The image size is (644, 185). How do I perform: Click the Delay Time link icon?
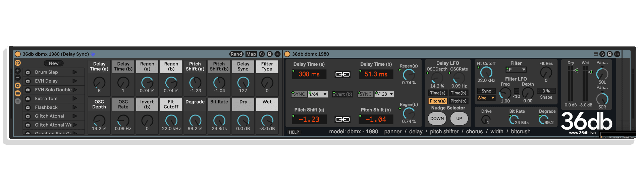[342, 74]
